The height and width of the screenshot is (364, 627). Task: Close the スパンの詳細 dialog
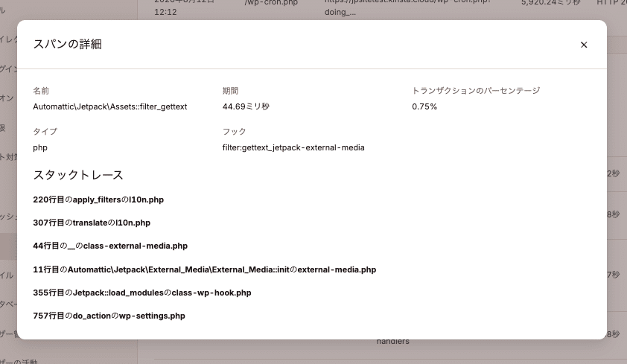coord(584,45)
